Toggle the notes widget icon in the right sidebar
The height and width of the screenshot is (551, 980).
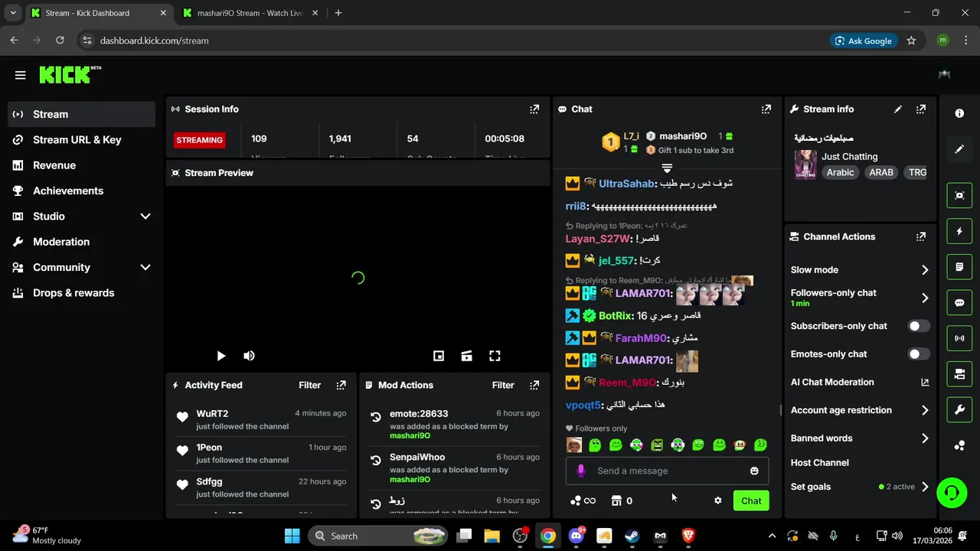[x=959, y=267]
